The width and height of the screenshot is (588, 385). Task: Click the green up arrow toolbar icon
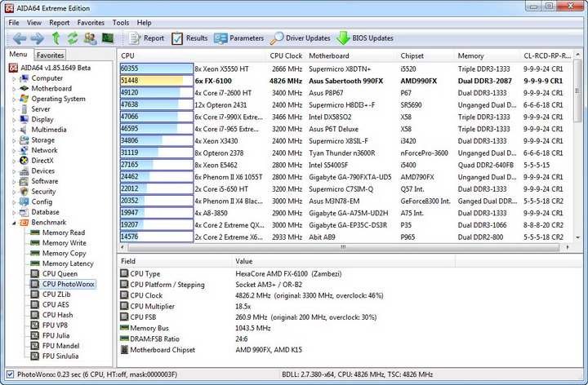pyautogui.click(x=56, y=38)
